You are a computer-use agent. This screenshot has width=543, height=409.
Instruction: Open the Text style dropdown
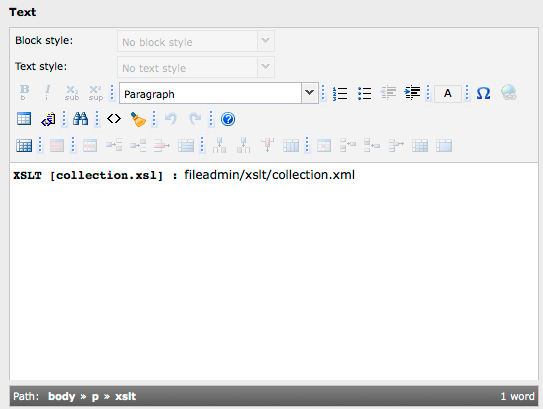[x=196, y=67]
